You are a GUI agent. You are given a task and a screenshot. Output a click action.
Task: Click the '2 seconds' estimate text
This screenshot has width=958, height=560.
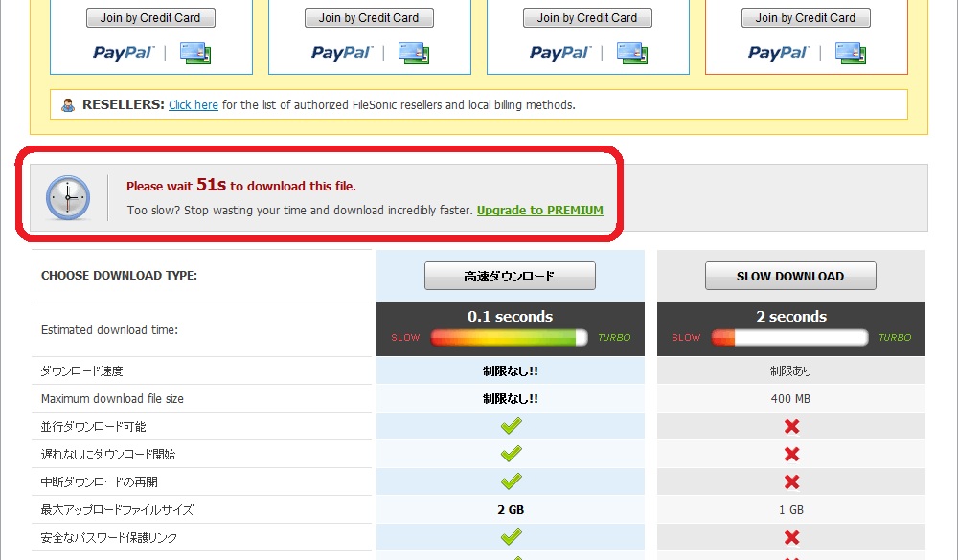click(791, 316)
